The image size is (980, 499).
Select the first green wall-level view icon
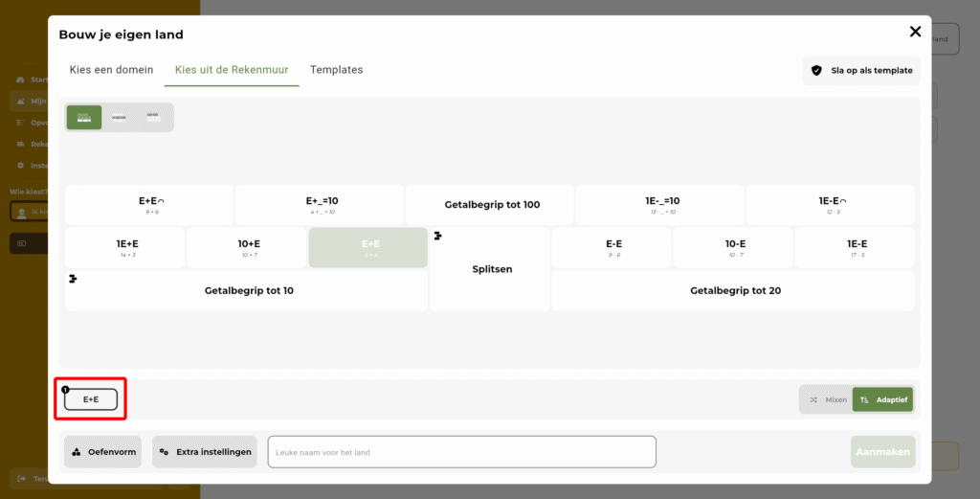84,117
